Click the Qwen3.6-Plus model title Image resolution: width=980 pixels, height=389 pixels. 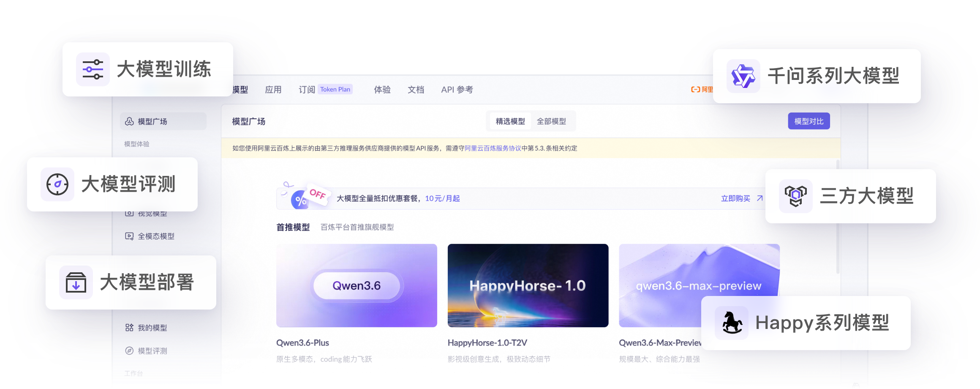(302, 343)
